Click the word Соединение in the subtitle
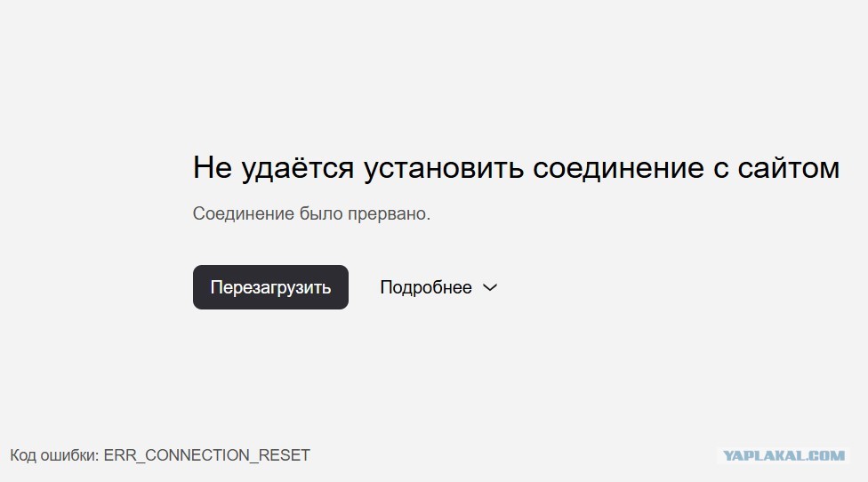This screenshot has width=868, height=482. click(244, 213)
